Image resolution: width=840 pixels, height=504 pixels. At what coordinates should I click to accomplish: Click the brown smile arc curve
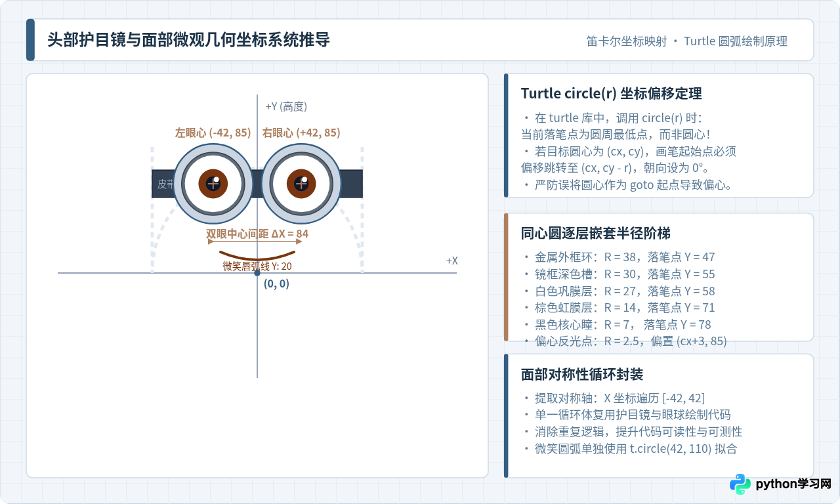pos(257,255)
